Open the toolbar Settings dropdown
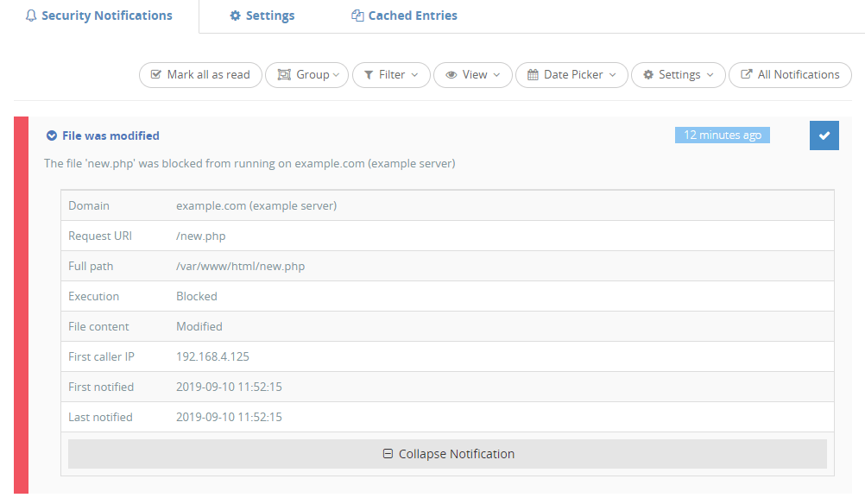The image size is (865, 504). pyautogui.click(x=679, y=75)
